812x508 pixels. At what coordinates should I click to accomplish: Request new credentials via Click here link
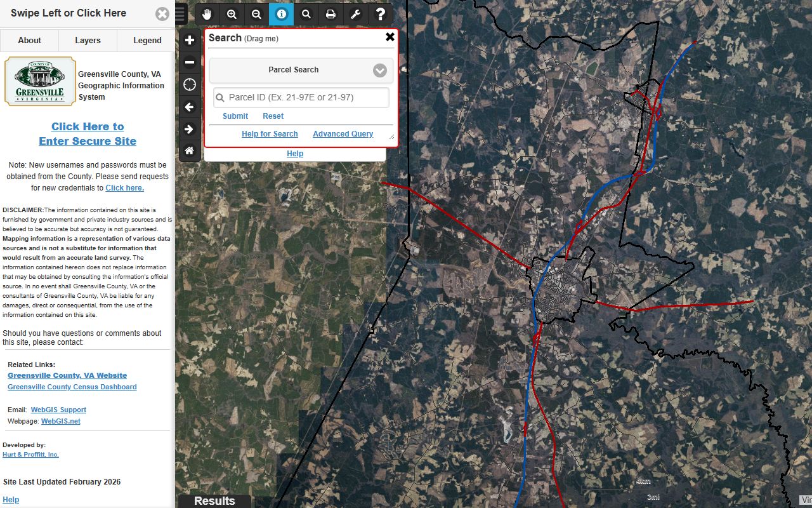coord(125,188)
